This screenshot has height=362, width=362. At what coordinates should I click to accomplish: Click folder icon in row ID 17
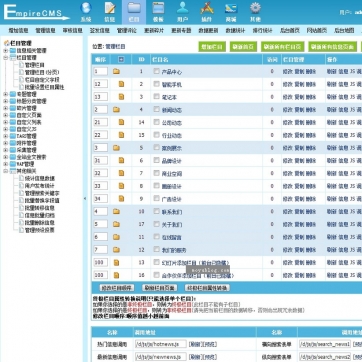pyautogui.click(x=116, y=224)
